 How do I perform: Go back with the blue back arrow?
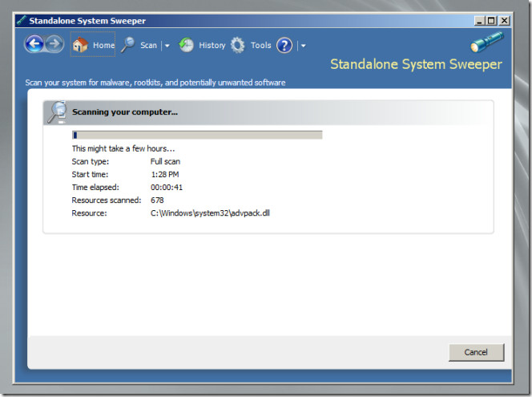pos(34,44)
